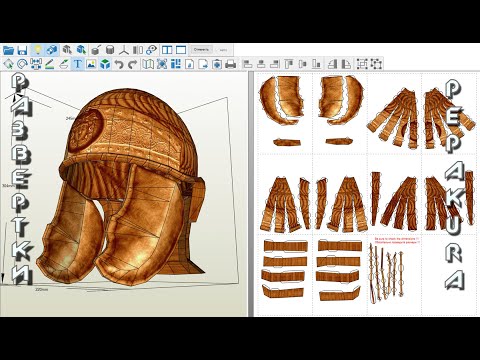Screen dimensions: 480x360
Task: Toggle the light bulb lighting switch
Action: pyautogui.click(x=38, y=50)
